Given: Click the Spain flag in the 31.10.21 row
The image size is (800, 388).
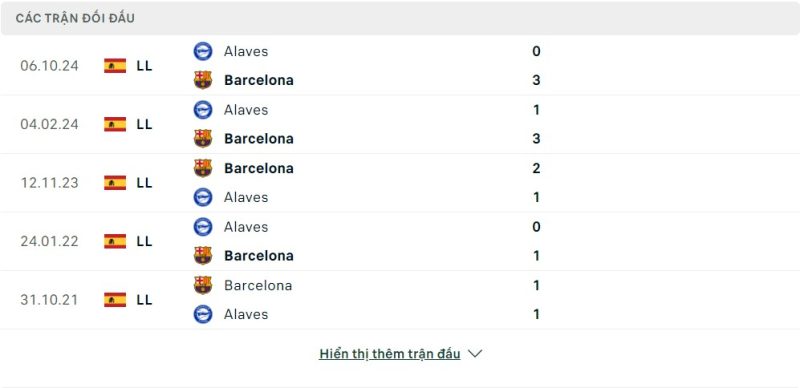Looking at the screenshot, I should coord(115,300).
